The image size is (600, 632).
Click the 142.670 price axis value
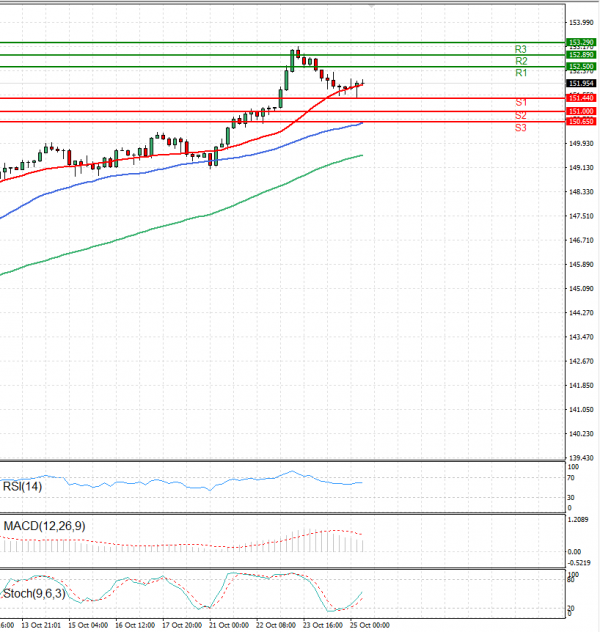pos(581,361)
